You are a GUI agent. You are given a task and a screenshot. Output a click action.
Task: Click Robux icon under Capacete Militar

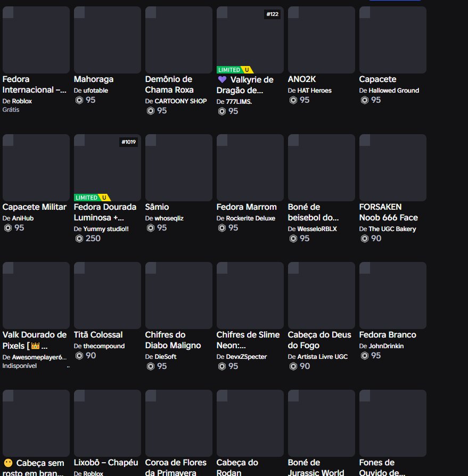(8, 228)
